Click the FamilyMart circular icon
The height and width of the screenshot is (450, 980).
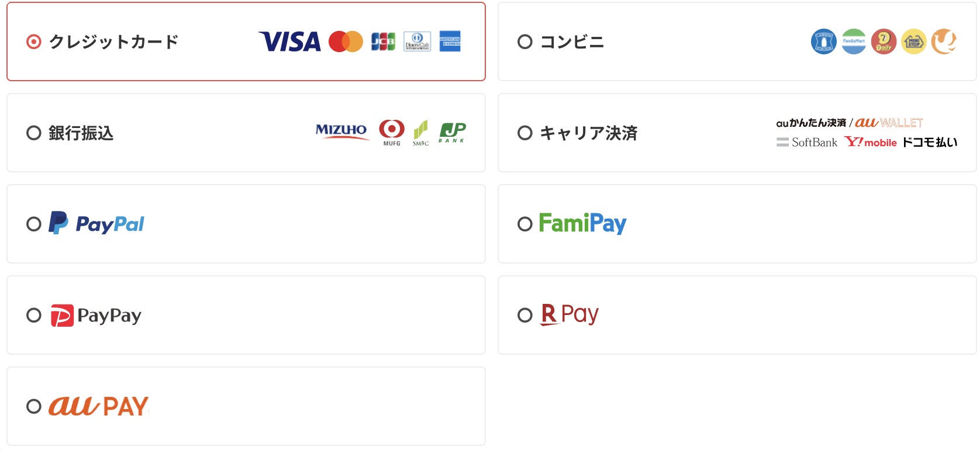click(x=854, y=41)
